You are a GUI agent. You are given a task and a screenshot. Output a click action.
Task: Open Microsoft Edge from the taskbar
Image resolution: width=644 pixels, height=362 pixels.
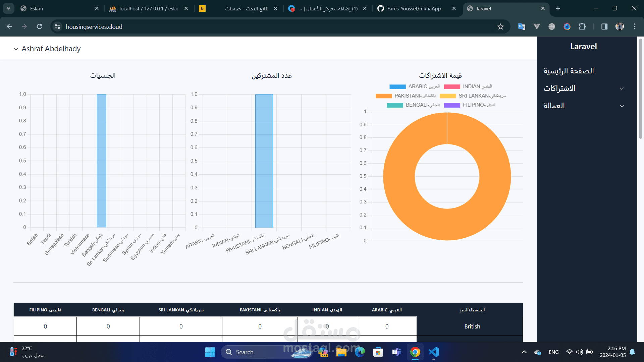click(x=360, y=352)
